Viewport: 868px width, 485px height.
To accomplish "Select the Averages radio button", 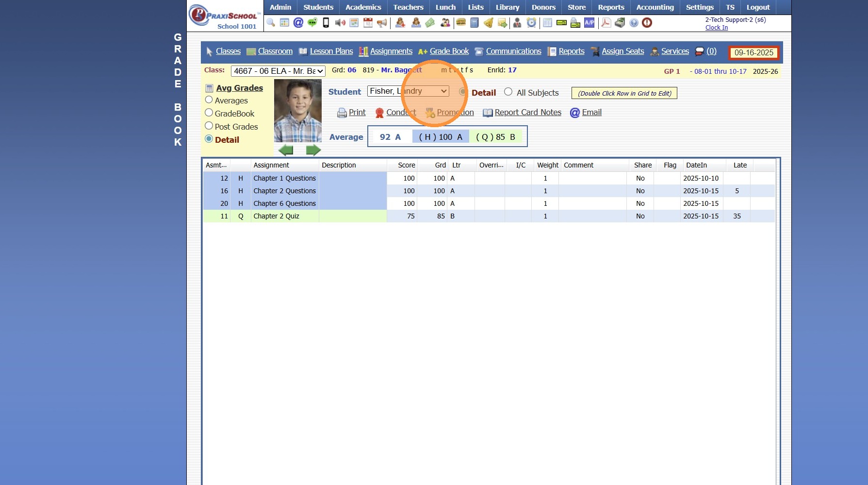I will coord(209,100).
